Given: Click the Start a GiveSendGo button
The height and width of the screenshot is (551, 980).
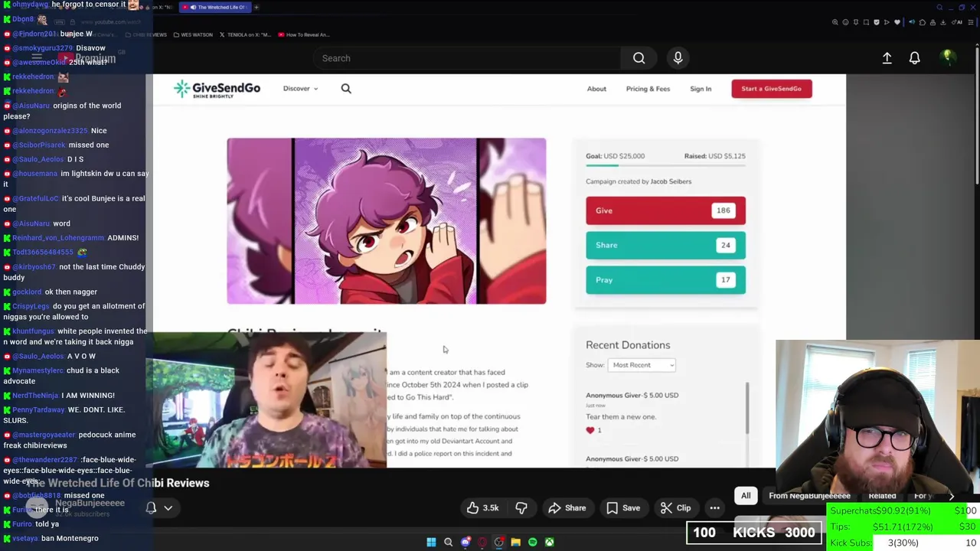Looking at the screenshot, I should 771,89.
